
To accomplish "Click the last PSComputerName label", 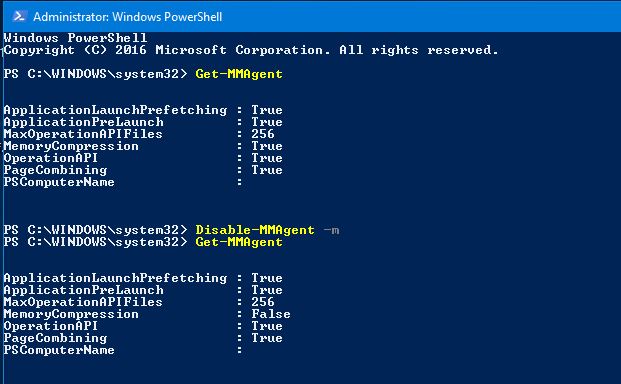I will pyautogui.click(x=59, y=350).
